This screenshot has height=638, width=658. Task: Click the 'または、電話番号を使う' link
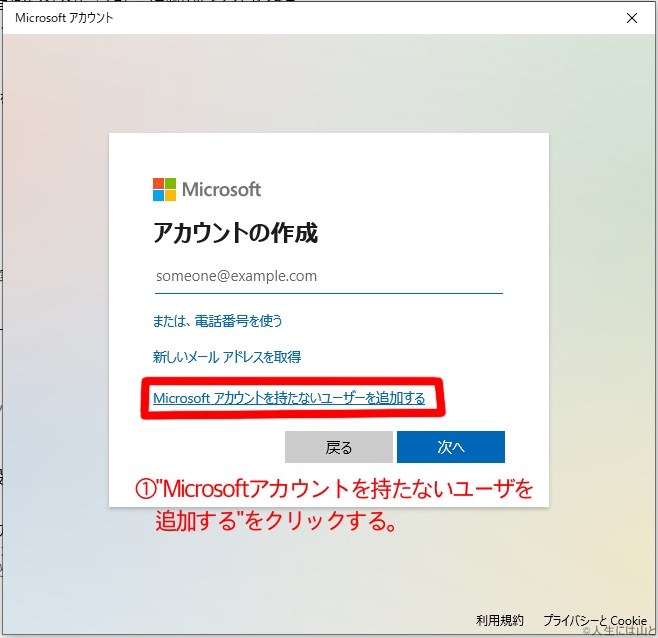pos(217,321)
